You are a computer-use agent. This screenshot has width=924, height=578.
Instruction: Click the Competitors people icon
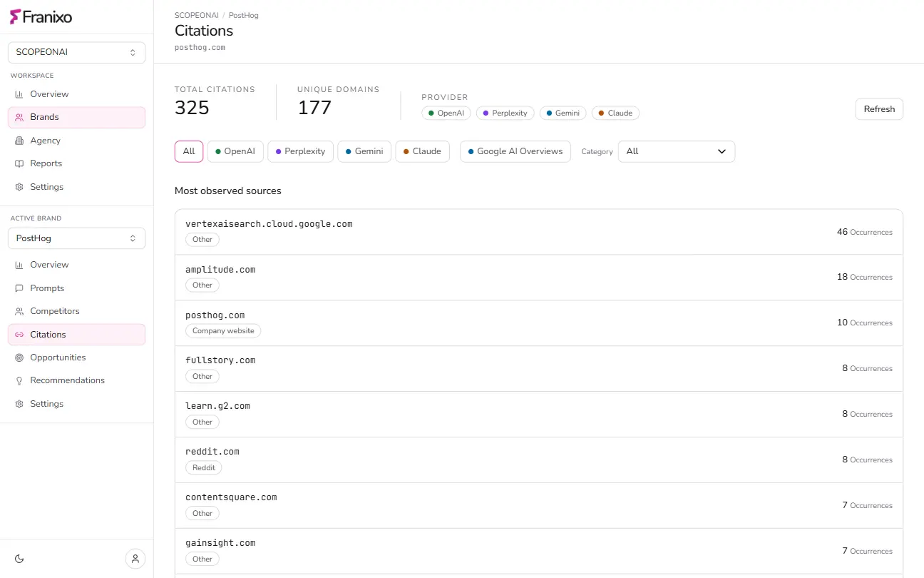point(19,311)
